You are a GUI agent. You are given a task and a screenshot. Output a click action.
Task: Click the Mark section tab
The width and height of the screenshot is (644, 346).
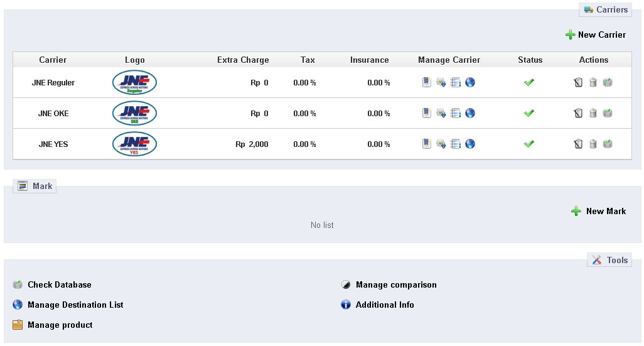[x=35, y=187]
